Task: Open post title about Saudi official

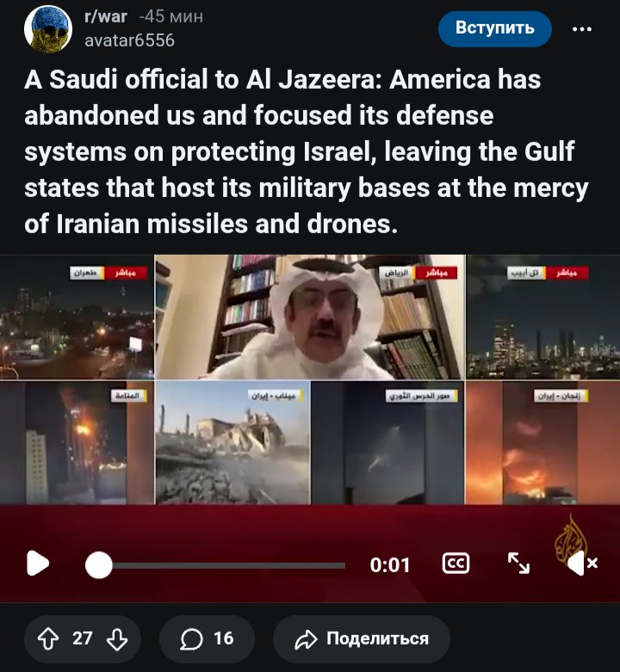Action: tap(307, 151)
